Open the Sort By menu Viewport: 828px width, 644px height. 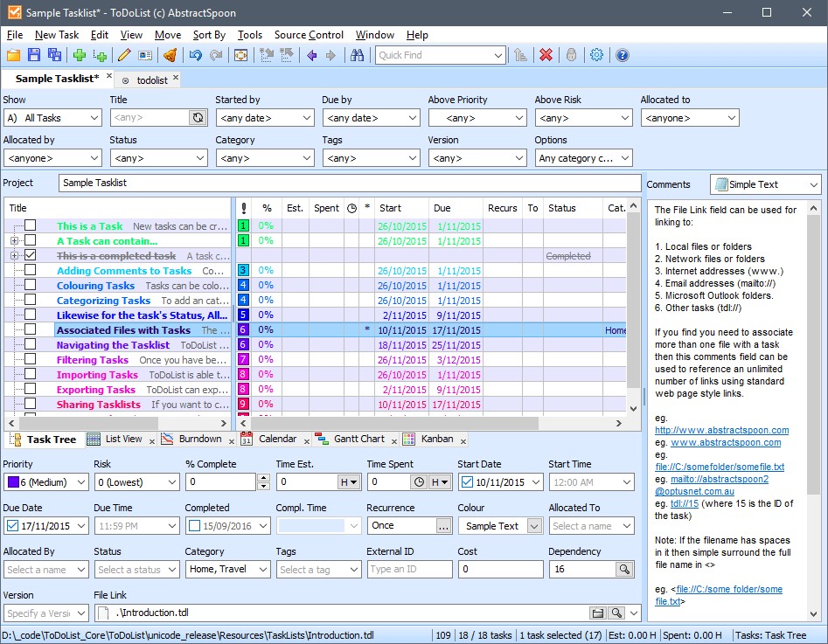209,35
